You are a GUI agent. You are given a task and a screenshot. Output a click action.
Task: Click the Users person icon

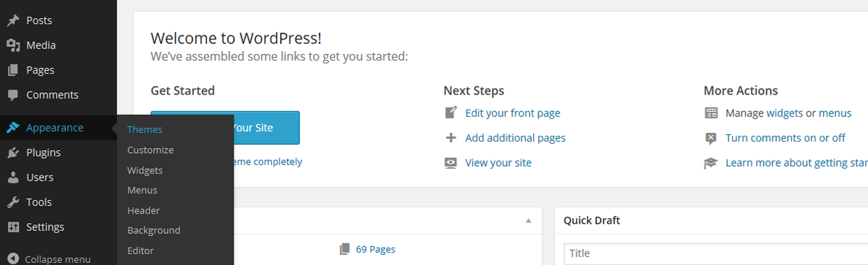click(x=13, y=177)
